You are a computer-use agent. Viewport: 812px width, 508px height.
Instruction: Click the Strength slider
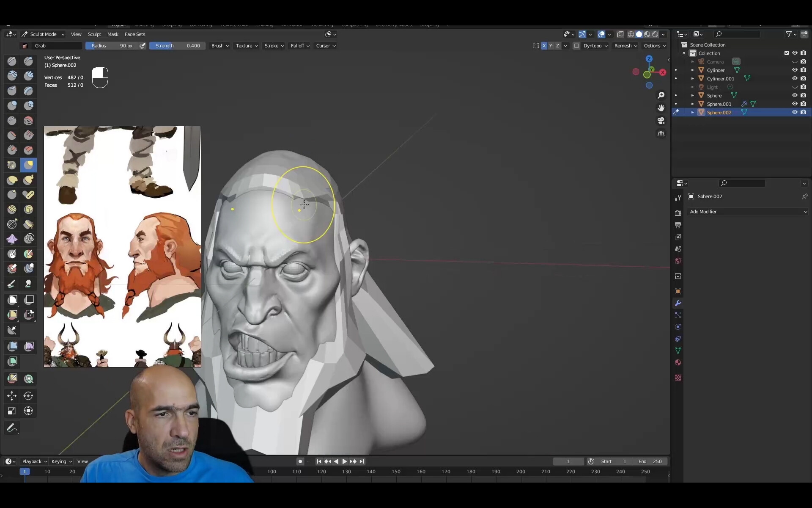[x=176, y=46]
